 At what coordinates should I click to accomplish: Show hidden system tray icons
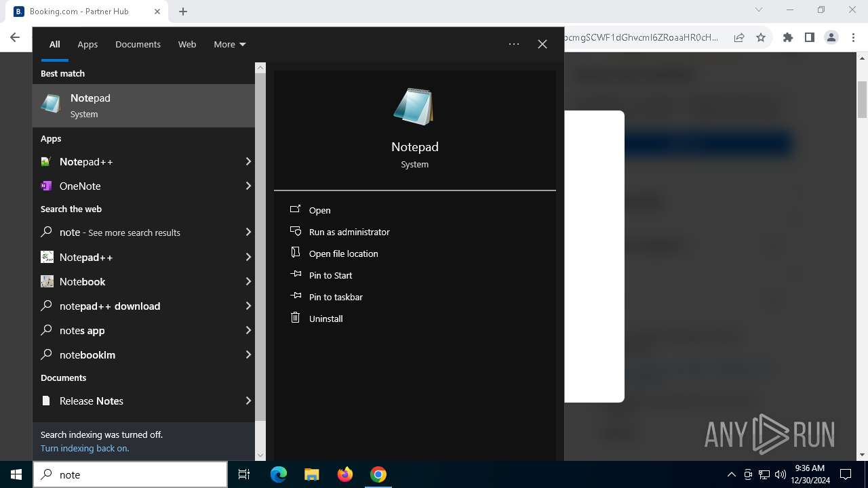[x=731, y=474]
